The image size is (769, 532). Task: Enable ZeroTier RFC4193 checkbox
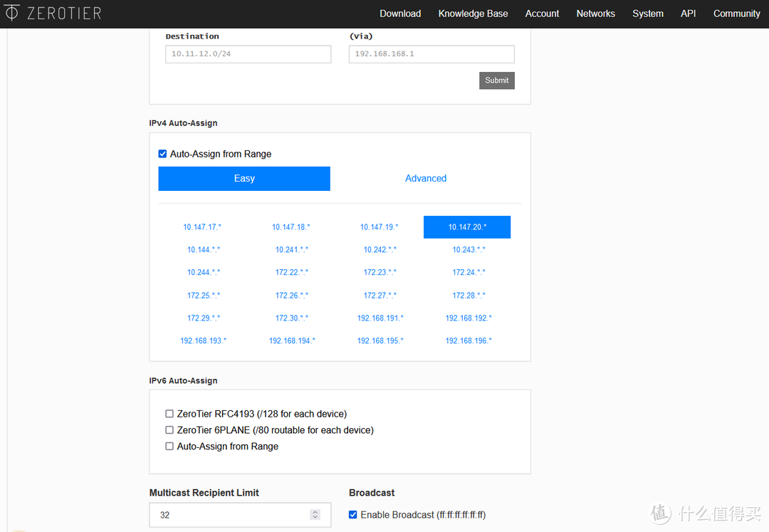(169, 414)
